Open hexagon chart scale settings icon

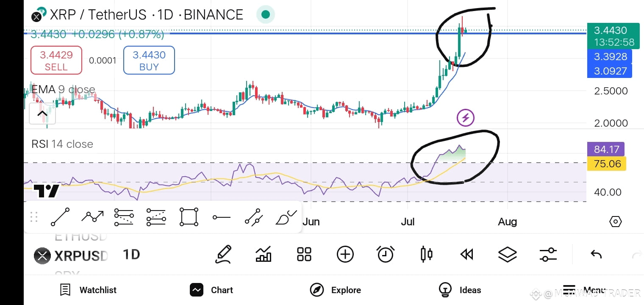(x=615, y=222)
